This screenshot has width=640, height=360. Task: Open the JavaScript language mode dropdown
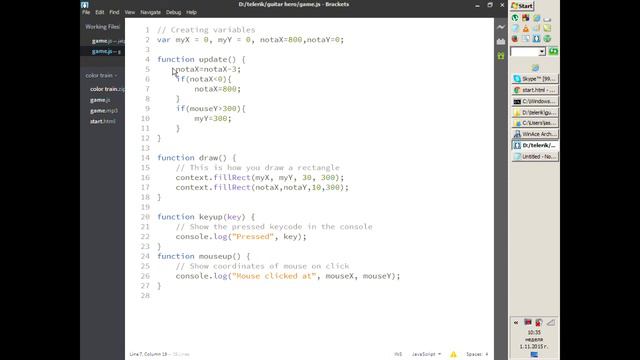[x=426, y=354]
